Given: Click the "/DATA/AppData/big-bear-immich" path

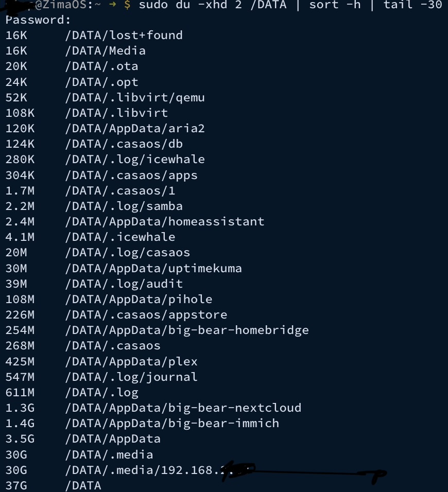Looking at the screenshot, I should point(172,424).
